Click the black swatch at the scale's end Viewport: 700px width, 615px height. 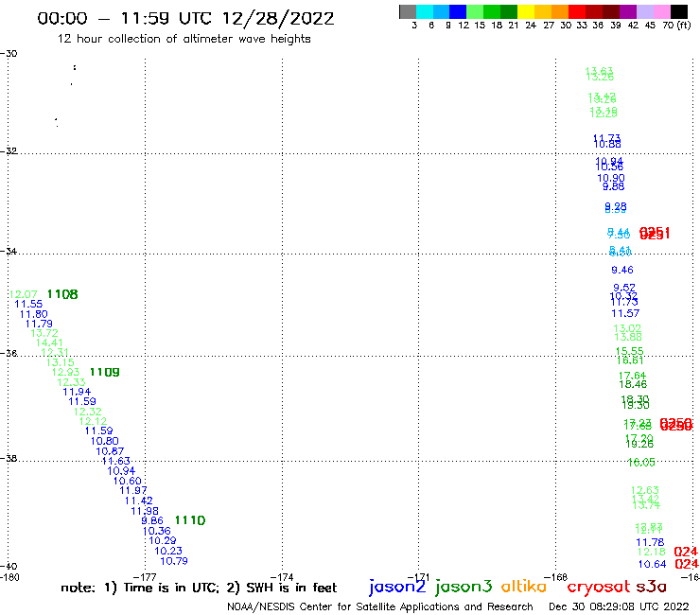click(x=679, y=11)
